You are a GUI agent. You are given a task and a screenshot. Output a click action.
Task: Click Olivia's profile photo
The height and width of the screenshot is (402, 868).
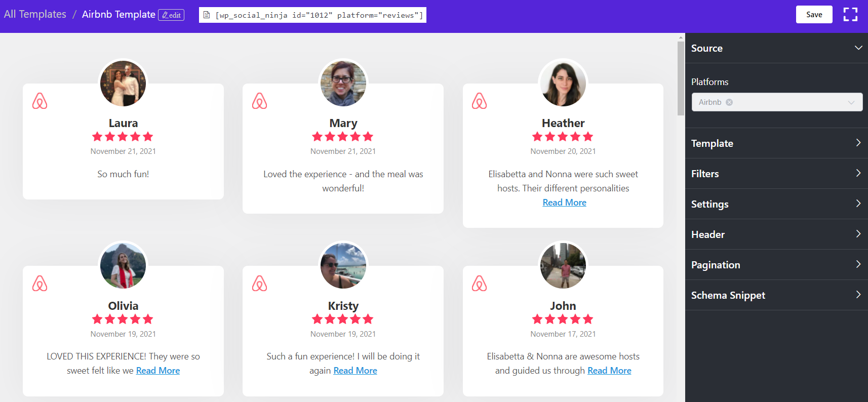[x=123, y=266]
